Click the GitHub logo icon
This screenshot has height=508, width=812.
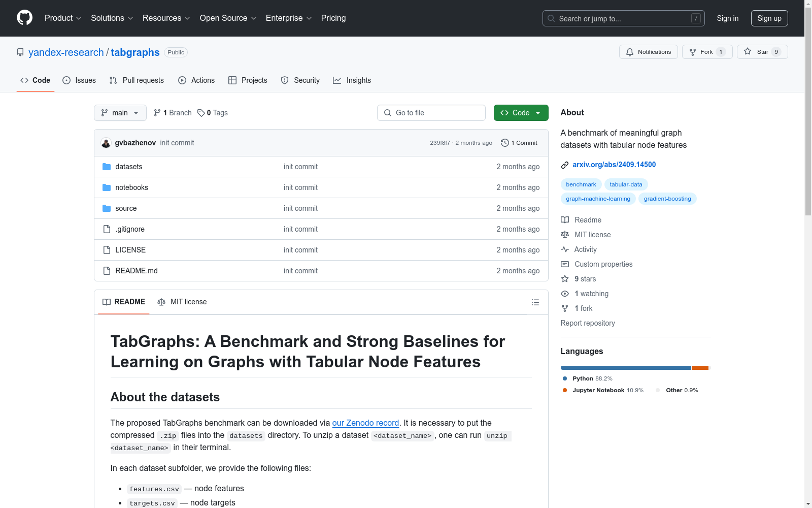tap(24, 18)
